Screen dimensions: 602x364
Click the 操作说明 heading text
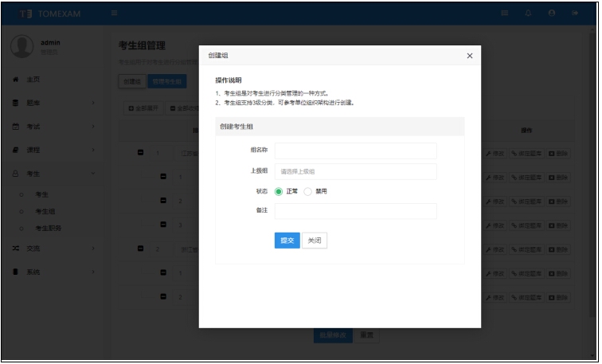pos(229,80)
